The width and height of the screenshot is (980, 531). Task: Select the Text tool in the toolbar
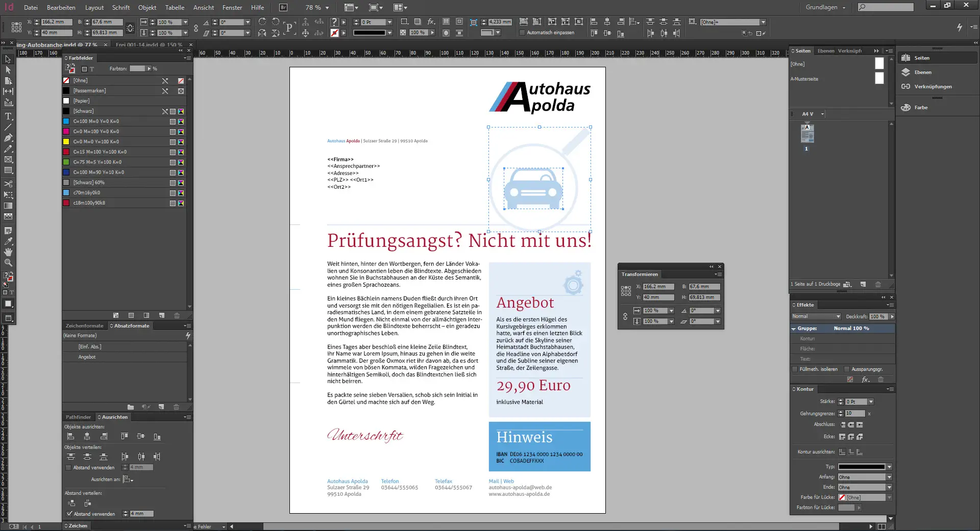[x=8, y=116]
